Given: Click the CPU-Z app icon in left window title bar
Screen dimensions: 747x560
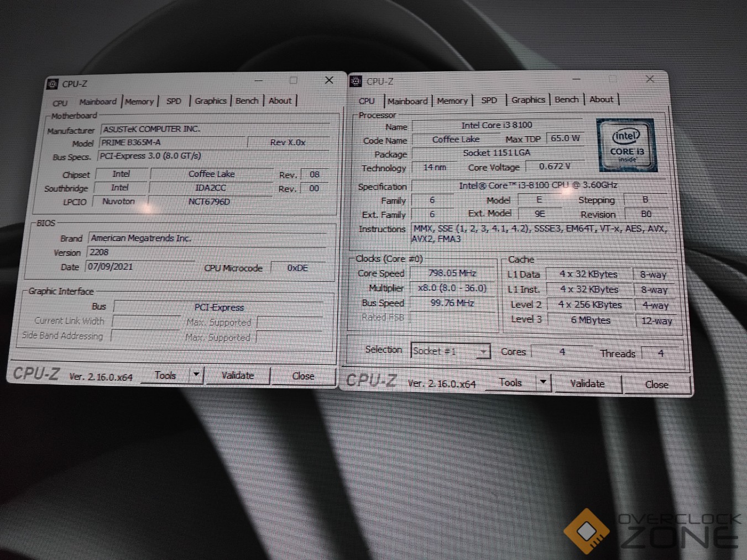Looking at the screenshot, I should (x=53, y=84).
